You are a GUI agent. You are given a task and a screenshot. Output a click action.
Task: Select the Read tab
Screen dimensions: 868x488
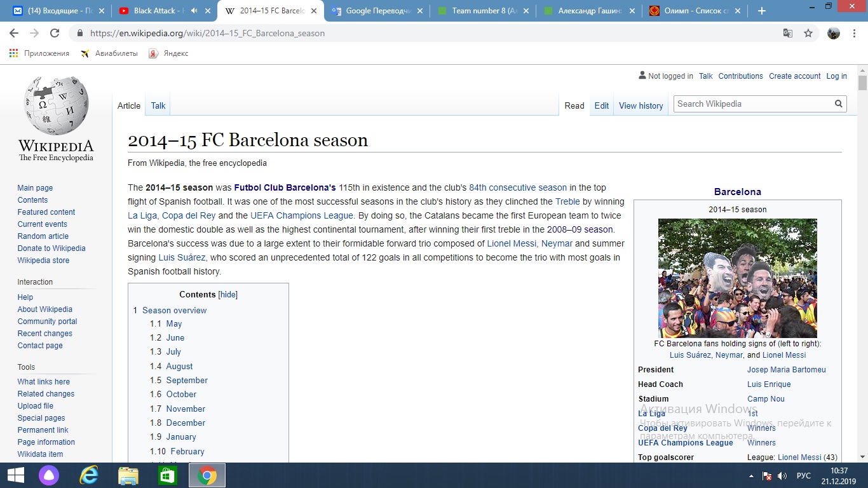pos(574,105)
